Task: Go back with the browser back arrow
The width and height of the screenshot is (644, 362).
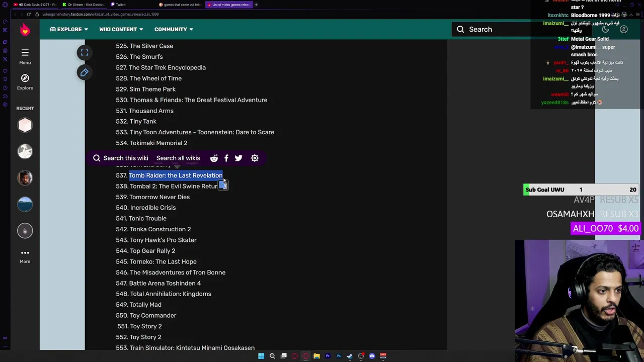Action: [15, 14]
